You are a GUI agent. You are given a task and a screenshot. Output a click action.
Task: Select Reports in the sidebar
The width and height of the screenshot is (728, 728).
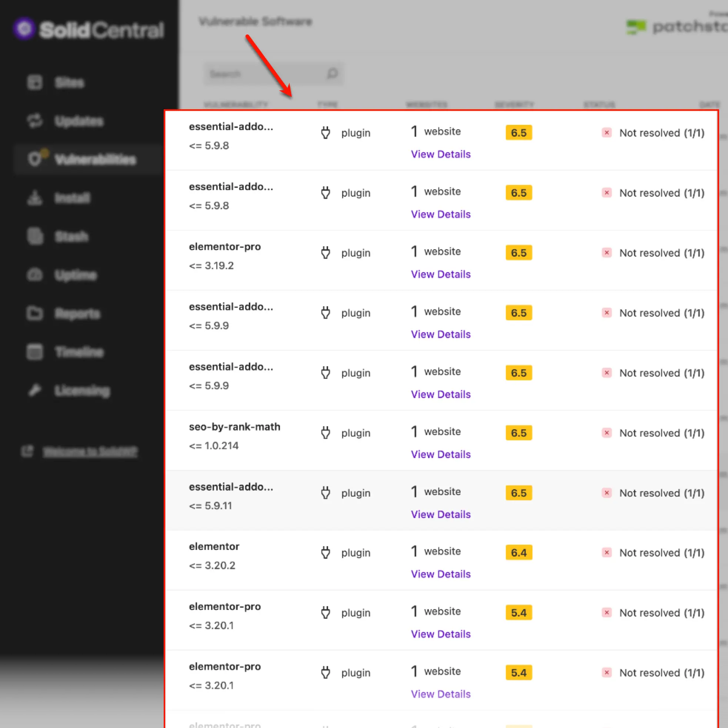click(x=77, y=314)
